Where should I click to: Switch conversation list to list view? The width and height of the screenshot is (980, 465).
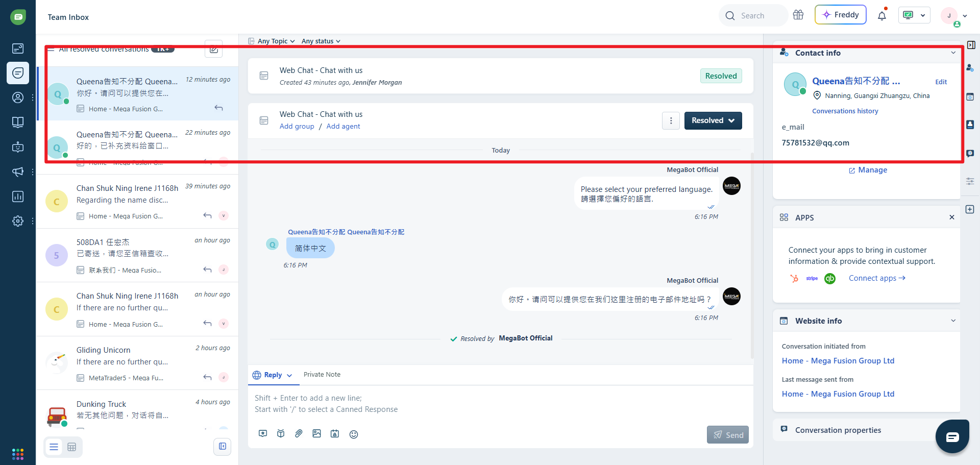pos(54,447)
